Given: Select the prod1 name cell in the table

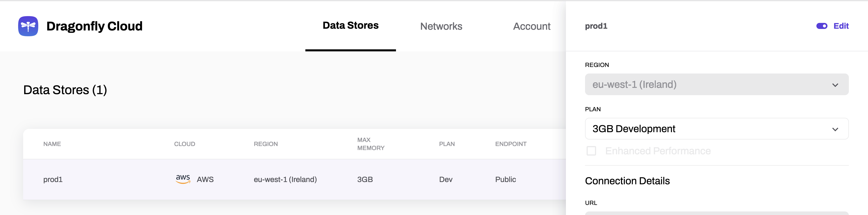Looking at the screenshot, I should [53, 179].
